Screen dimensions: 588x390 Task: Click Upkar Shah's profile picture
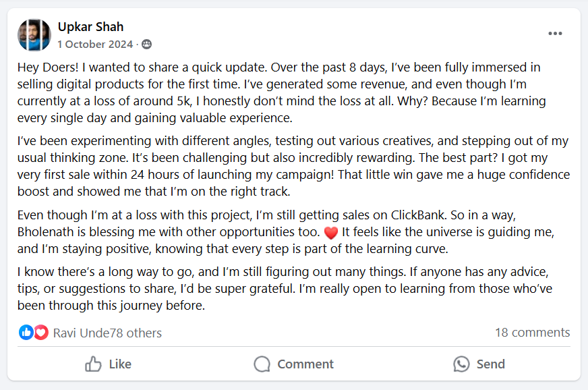(x=34, y=35)
